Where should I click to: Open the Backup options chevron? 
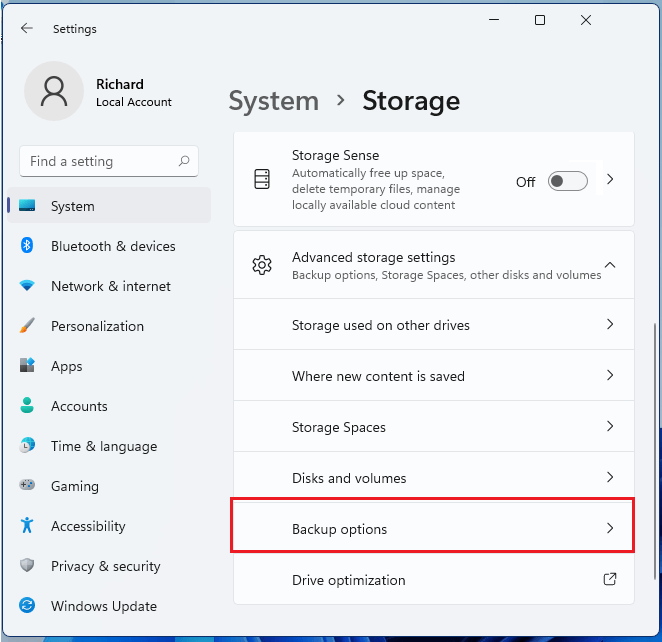(610, 528)
